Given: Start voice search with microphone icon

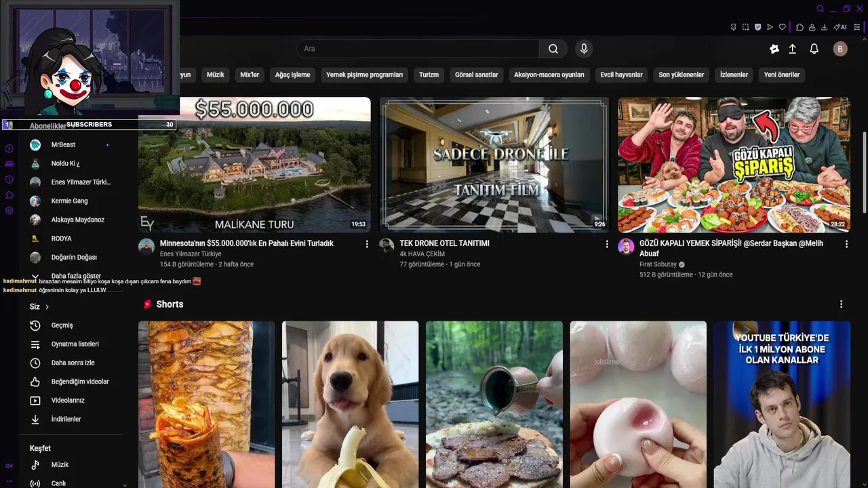Looking at the screenshot, I should 584,49.
